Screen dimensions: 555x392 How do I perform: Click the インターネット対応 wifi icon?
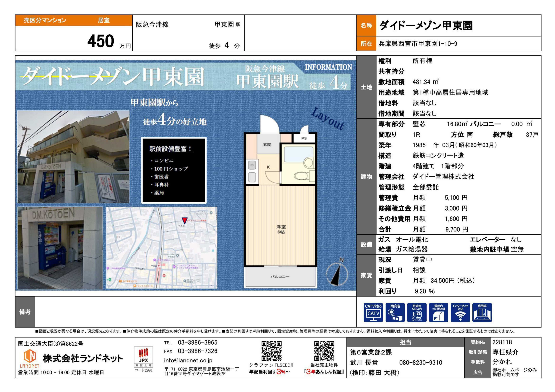pos(460,312)
